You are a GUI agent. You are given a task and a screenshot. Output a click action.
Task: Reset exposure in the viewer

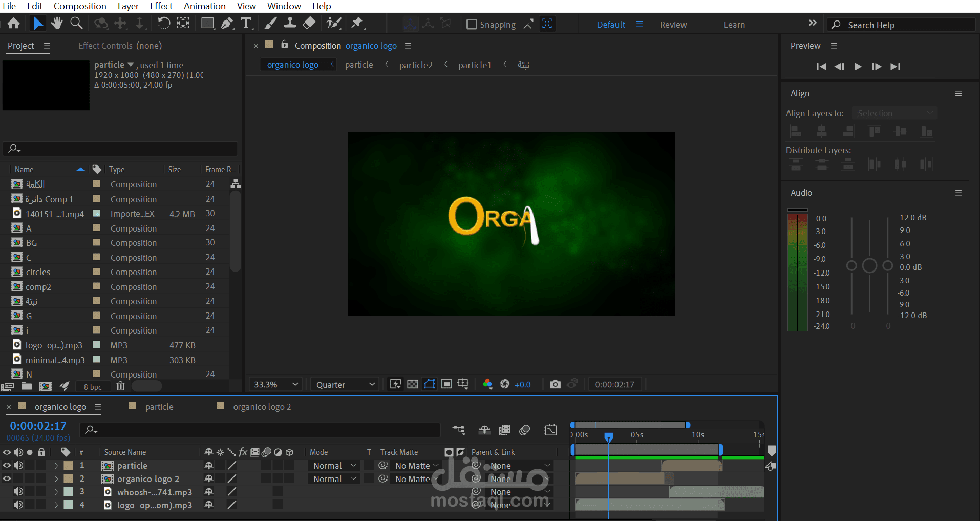pyautogui.click(x=505, y=384)
